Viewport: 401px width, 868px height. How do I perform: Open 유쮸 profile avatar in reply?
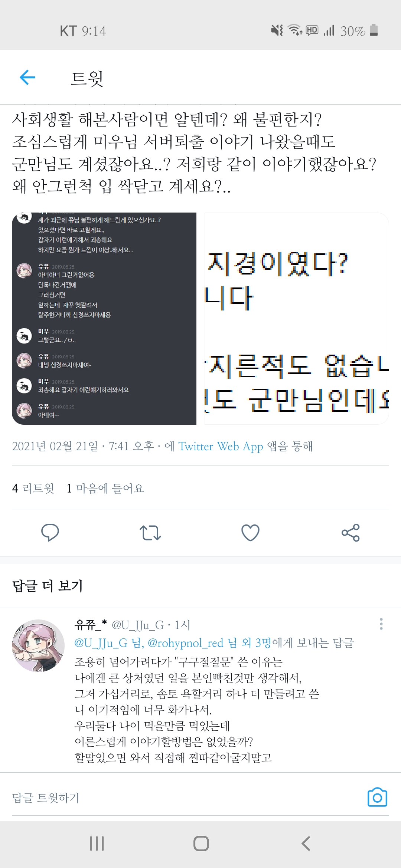tap(38, 645)
